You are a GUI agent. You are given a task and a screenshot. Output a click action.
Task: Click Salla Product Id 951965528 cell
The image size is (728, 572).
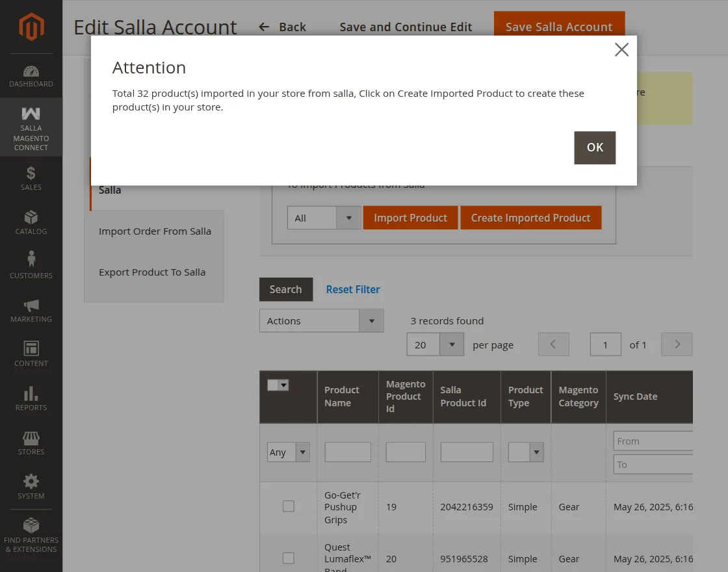tap(464, 559)
